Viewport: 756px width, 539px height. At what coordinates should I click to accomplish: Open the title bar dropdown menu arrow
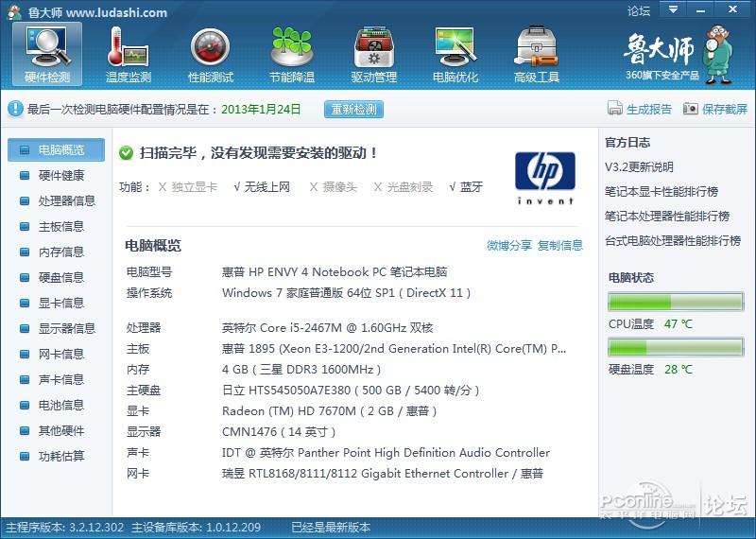click(x=673, y=9)
